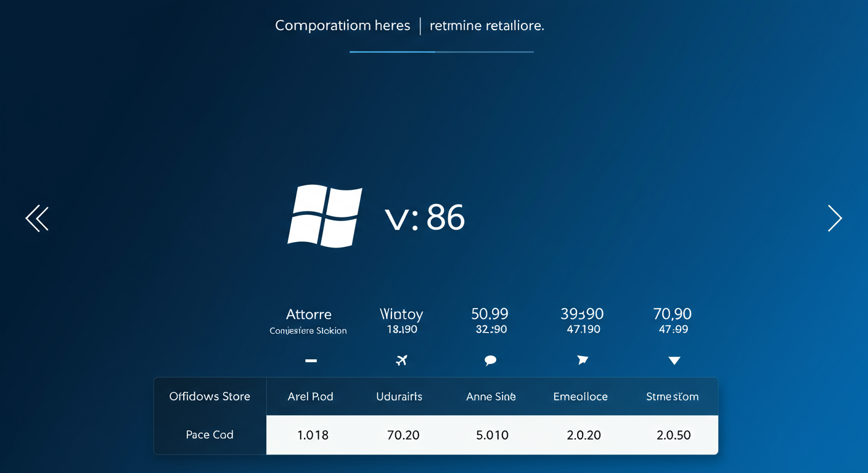Switch to the retrmine retaillore tab
This screenshot has width=868, height=473.
coord(487,26)
